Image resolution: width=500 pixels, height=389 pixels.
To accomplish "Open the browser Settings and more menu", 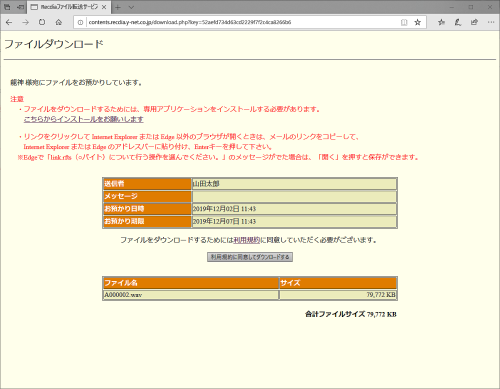I will pos(491,22).
